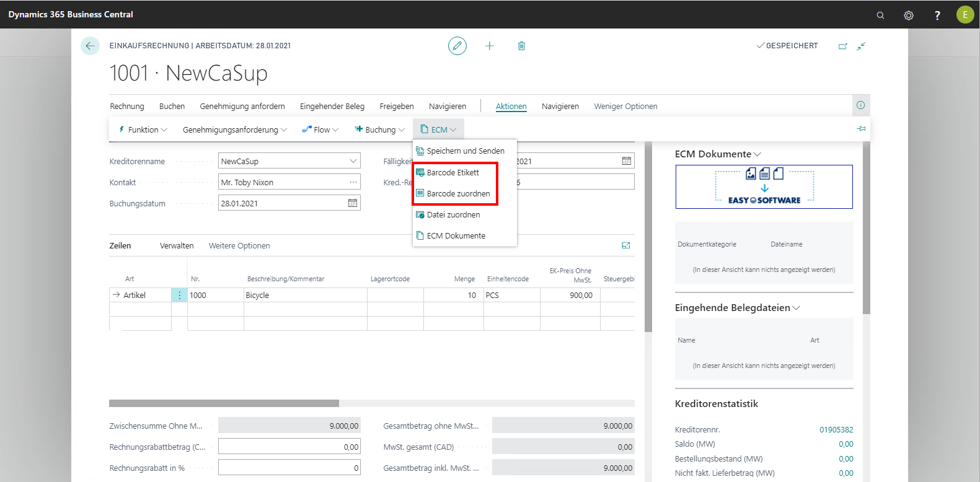This screenshot has width=980, height=482.
Task: Open page in new window icon
Action: (x=843, y=46)
